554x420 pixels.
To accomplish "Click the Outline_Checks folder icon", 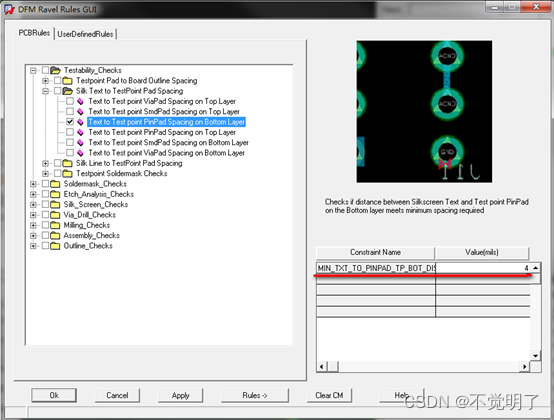I will 55,246.
